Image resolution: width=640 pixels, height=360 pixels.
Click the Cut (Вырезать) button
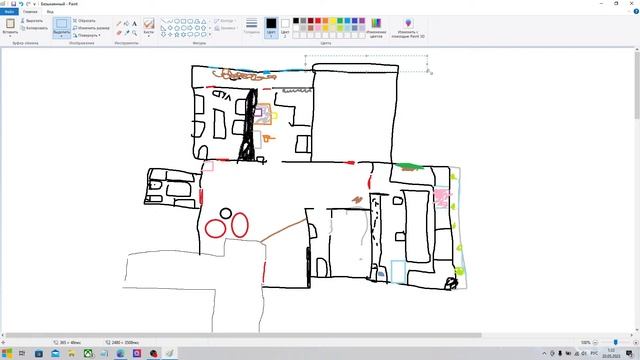coord(32,20)
